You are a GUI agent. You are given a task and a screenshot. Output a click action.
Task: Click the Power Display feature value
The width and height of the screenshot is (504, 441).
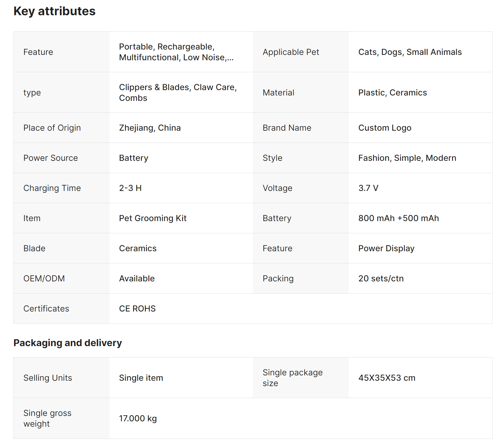pos(386,249)
